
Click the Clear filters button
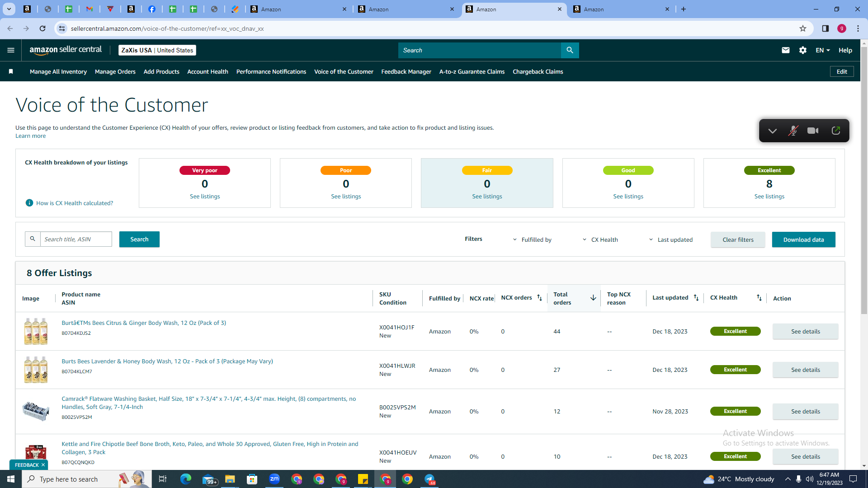(x=738, y=239)
